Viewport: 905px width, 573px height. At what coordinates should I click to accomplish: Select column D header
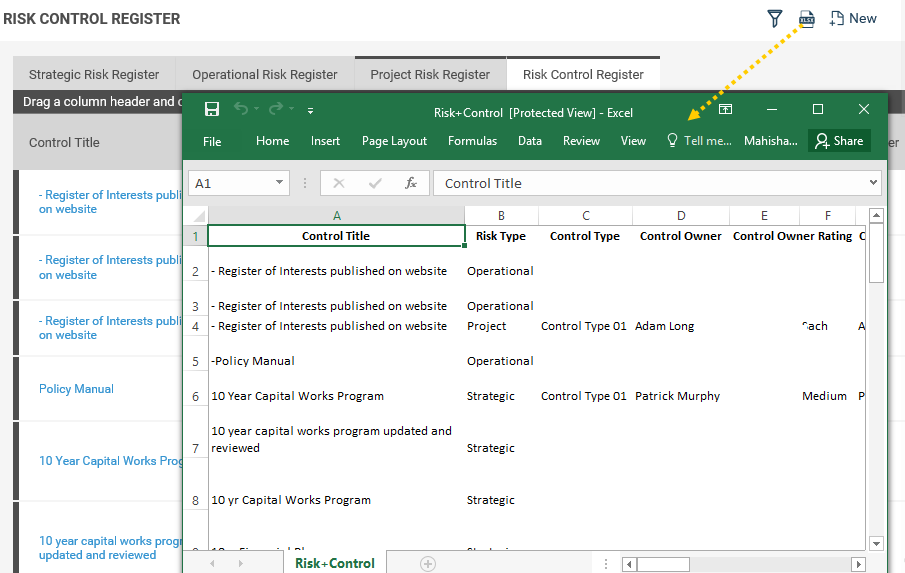[x=681, y=216]
